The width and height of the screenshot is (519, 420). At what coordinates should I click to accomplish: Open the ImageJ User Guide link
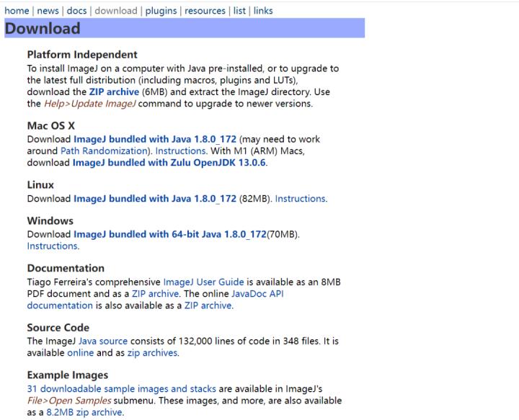[203, 282]
